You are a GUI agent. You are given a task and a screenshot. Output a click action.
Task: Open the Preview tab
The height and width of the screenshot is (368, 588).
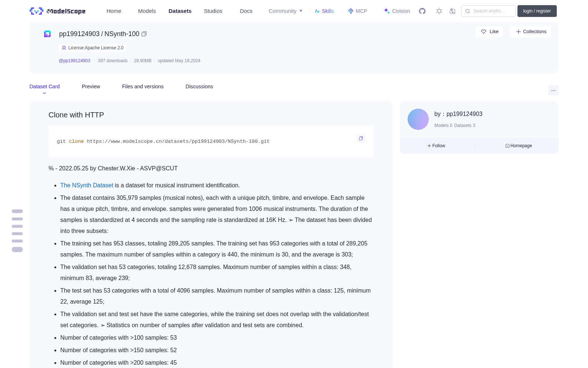point(91,86)
